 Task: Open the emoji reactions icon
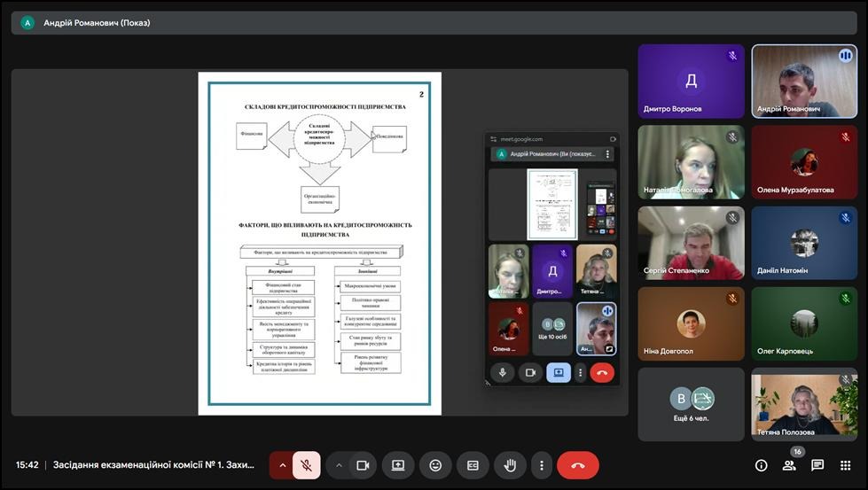click(x=435, y=465)
